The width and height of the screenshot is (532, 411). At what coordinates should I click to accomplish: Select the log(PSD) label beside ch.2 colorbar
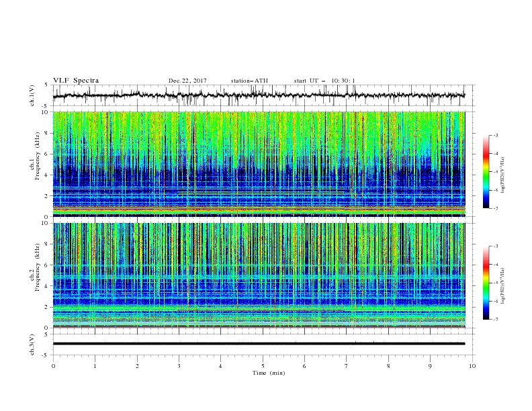click(502, 285)
